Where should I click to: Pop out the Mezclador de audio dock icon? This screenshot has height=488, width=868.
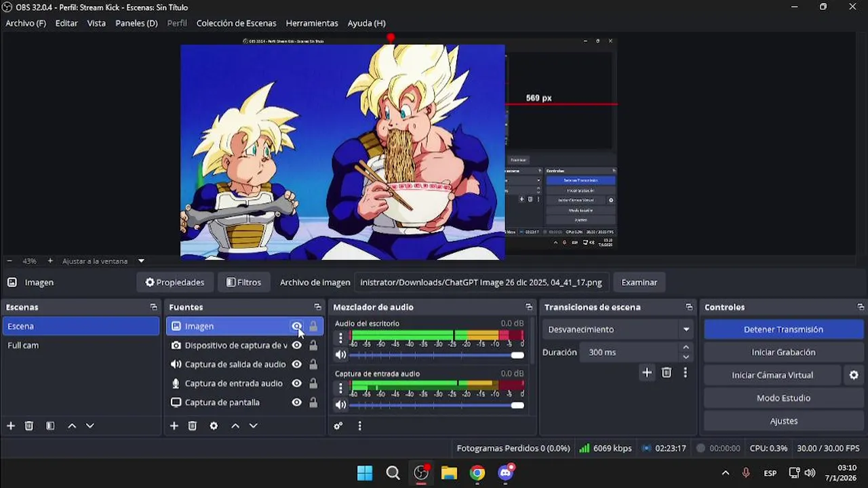(x=529, y=307)
